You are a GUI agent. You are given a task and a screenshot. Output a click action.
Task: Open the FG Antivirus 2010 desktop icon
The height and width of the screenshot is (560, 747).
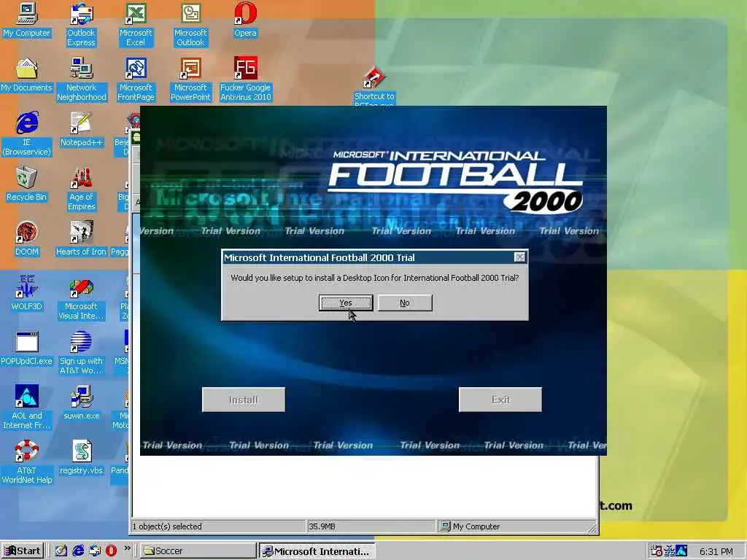coord(245,79)
